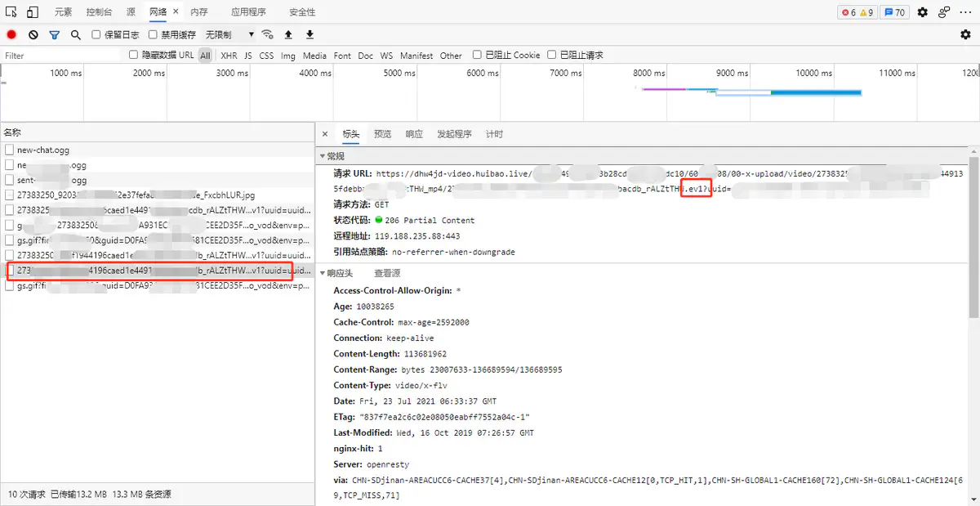980x506 pixels.
Task: Click the 查看源 link
Action: 387,273
